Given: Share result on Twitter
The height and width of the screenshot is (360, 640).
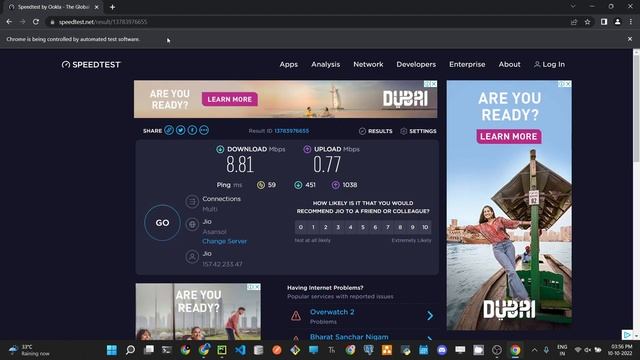Looking at the screenshot, I should point(180,130).
